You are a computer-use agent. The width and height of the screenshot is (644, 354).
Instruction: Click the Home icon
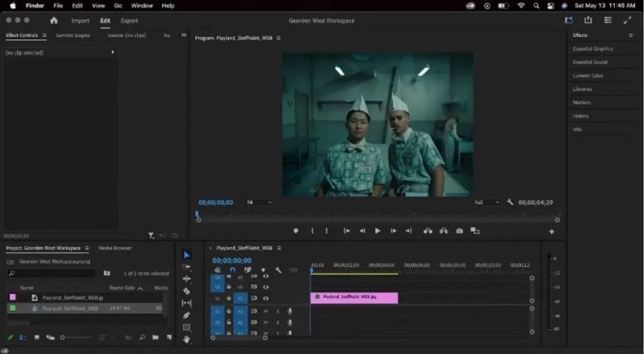tap(54, 20)
